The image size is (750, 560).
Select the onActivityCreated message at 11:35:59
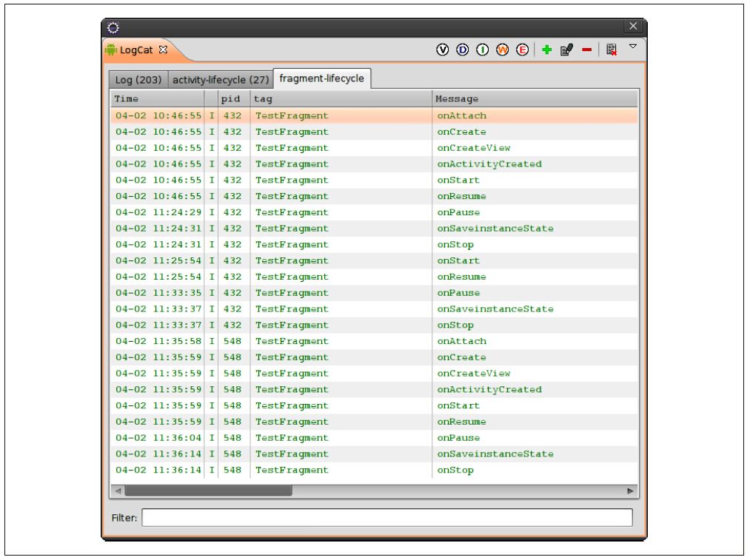(489, 389)
